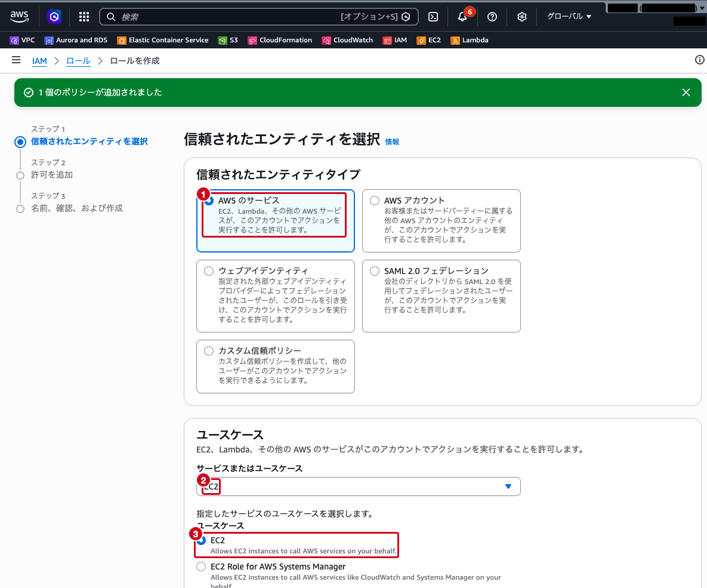Image resolution: width=707 pixels, height=588 pixels.
Task: Go to step 信頼されたエンティティを選択
Action: click(89, 141)
